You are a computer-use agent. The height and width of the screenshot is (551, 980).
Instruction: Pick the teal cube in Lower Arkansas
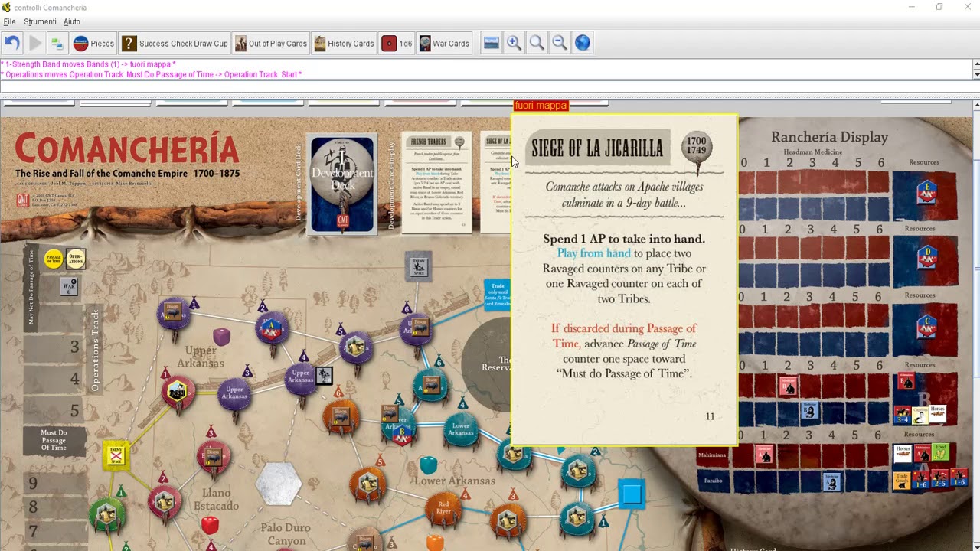click(x=429, y=465)
